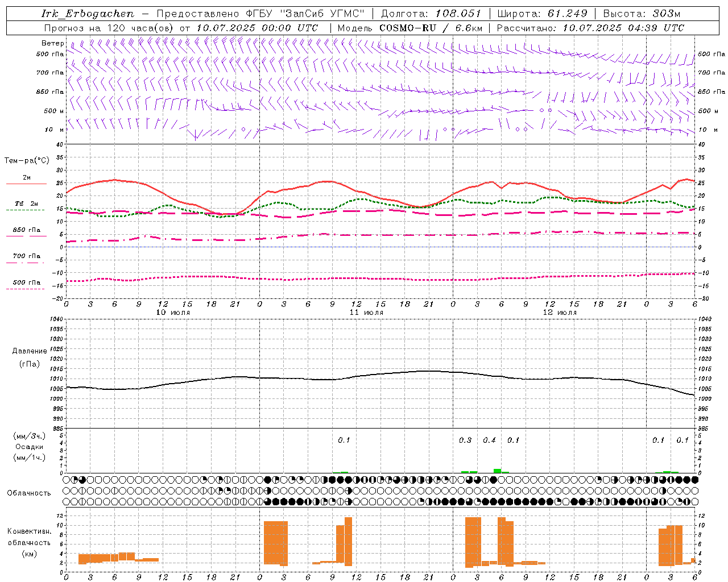The height and width of the screenshot is (582, 728).
Task: Click the (мм/1ч.) precipitation unit label
Action: click(x=29, y=458)
